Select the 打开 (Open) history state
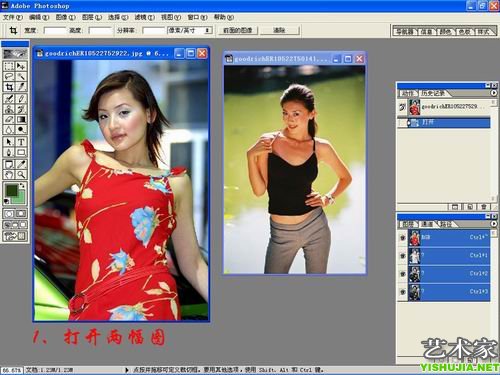 coord(444,123)
